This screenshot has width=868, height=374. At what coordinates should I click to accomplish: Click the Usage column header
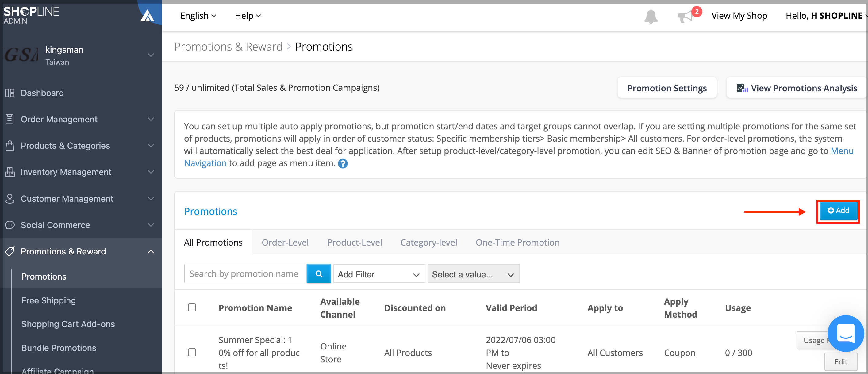pyautogui.click(x=738, y=308)
